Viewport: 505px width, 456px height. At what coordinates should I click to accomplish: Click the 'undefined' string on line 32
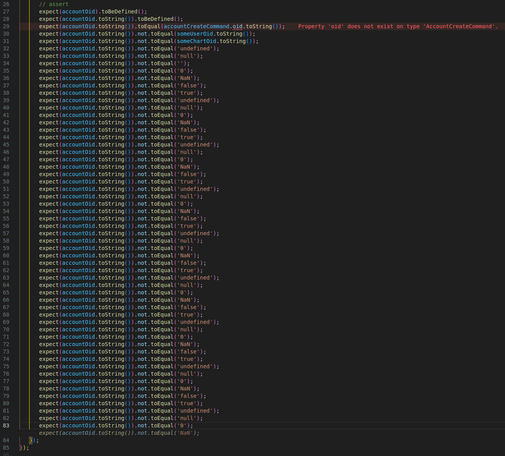point(195,49)
